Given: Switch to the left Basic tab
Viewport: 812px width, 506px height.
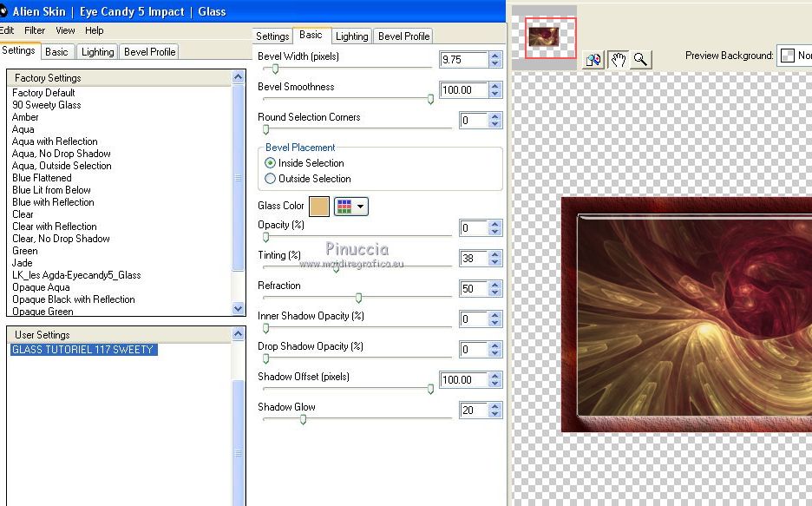Looking at the screenshot, I should tap(56, 52).
